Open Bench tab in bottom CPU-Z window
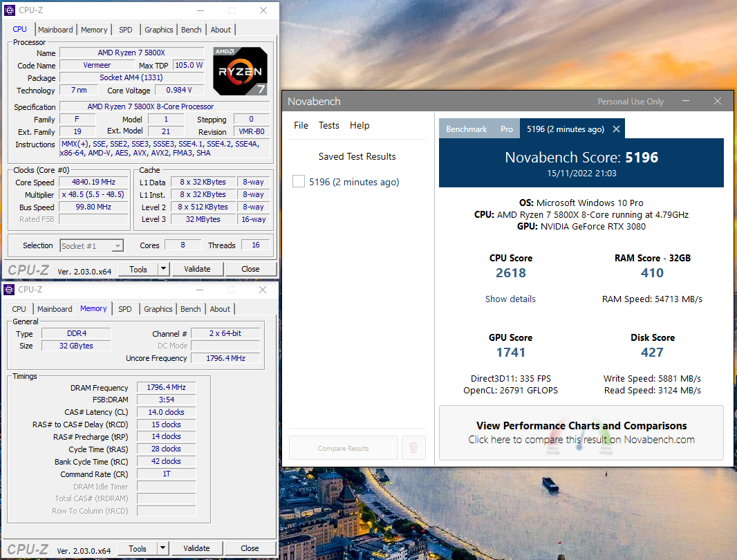737x560 pixels. click(190, 309)
